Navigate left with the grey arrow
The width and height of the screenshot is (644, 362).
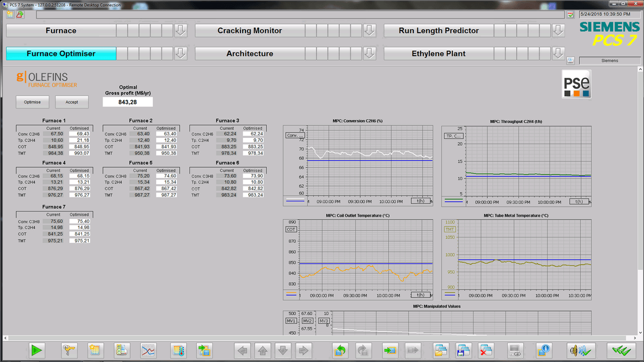(243, 350)
